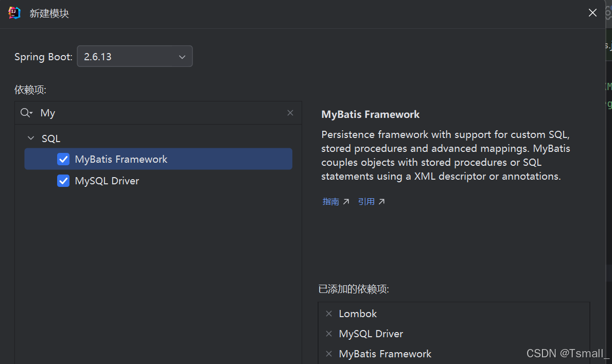Click the MyBatis Framework description heading
This screenshot has width=612, height=364.
(x=371, y=114)
